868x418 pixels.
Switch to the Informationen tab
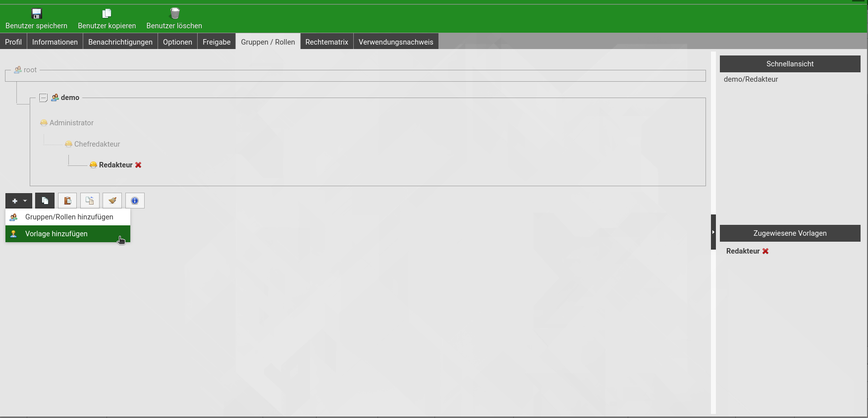[x=55, y=42]
